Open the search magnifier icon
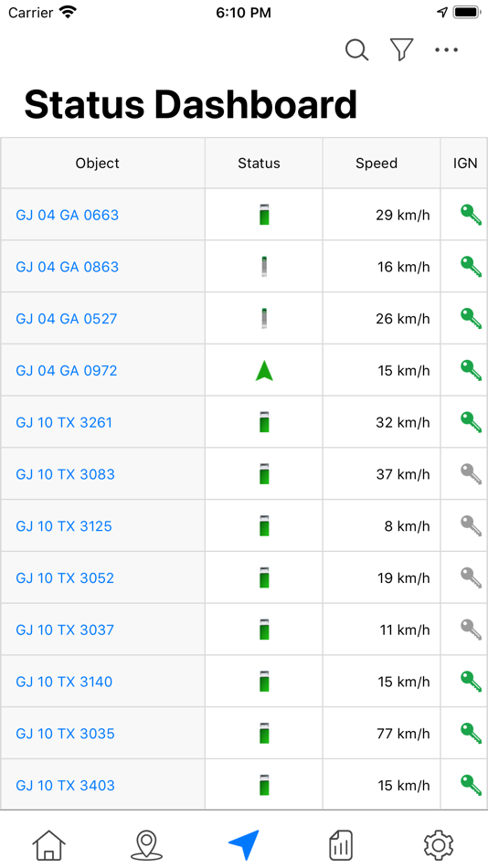Image resolution: width=488 pixels, height=868 pixels. 356,50
